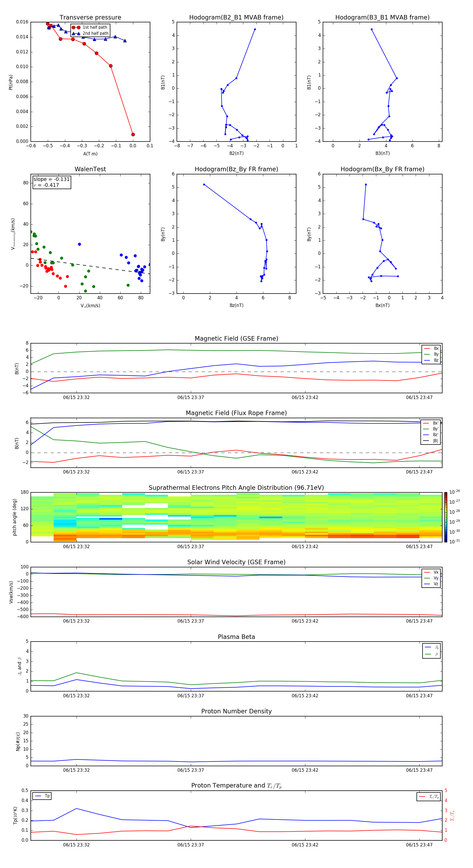Click the Suprathermal Electrons Pitch Angle Distribution title
The height and width of the screenshot is (868, 473).
[236, 488]
